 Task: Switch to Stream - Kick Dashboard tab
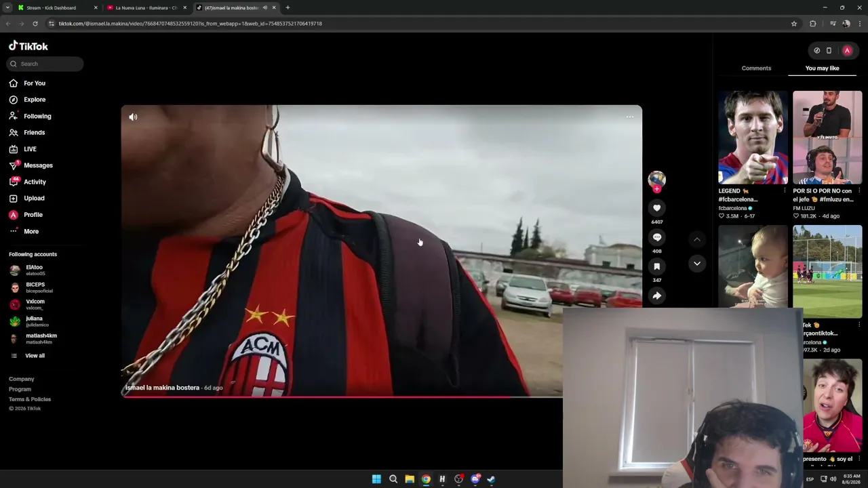57,7
